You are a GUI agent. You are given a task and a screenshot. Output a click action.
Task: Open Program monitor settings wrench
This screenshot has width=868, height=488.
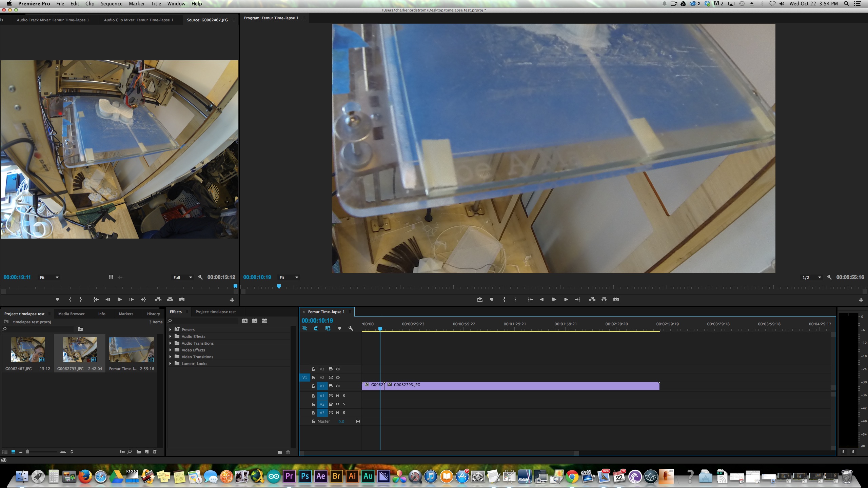coord(829,277)
